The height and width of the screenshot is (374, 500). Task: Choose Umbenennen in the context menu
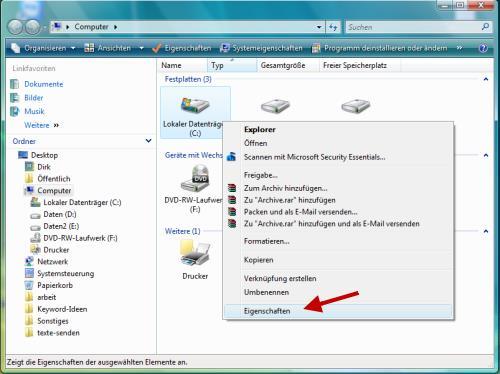tap(338, 292)
